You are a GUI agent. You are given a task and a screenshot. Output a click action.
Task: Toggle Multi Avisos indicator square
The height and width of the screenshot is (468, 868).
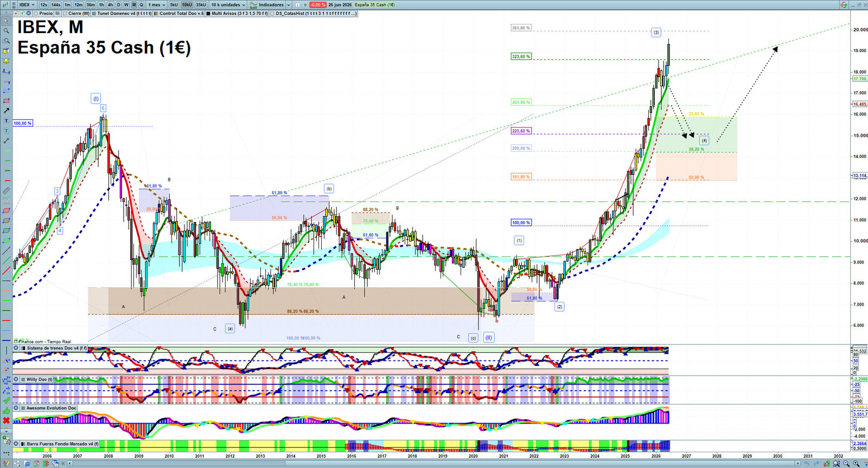coord(208,13)
